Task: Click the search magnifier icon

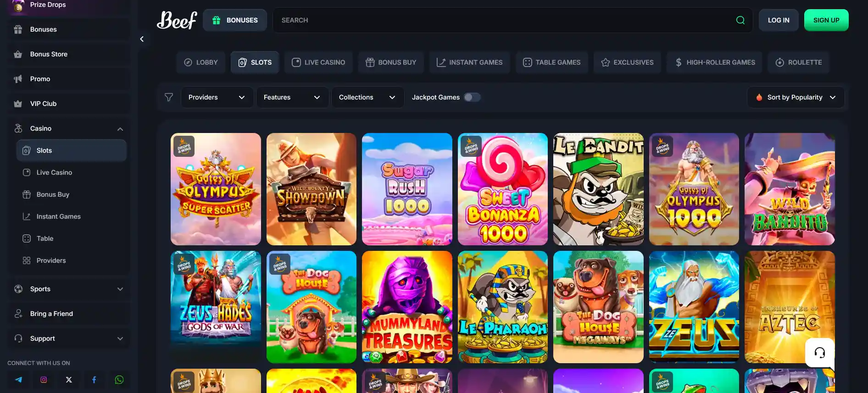Action: click(740, 20)
